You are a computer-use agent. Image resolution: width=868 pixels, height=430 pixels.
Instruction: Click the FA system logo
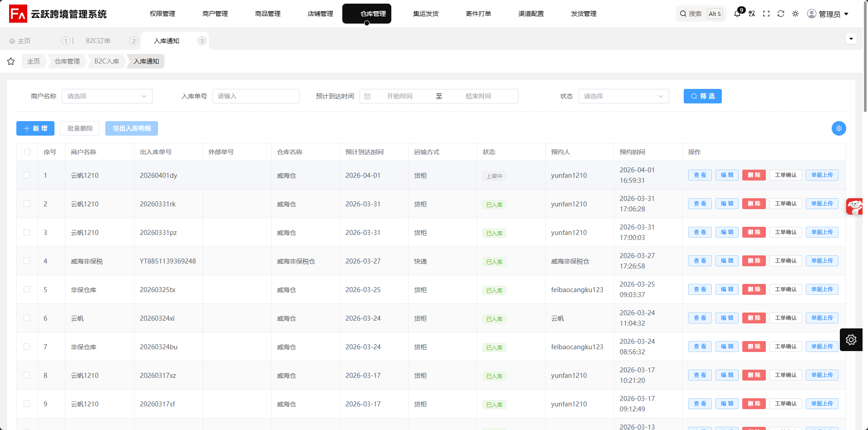coord(18,14)
